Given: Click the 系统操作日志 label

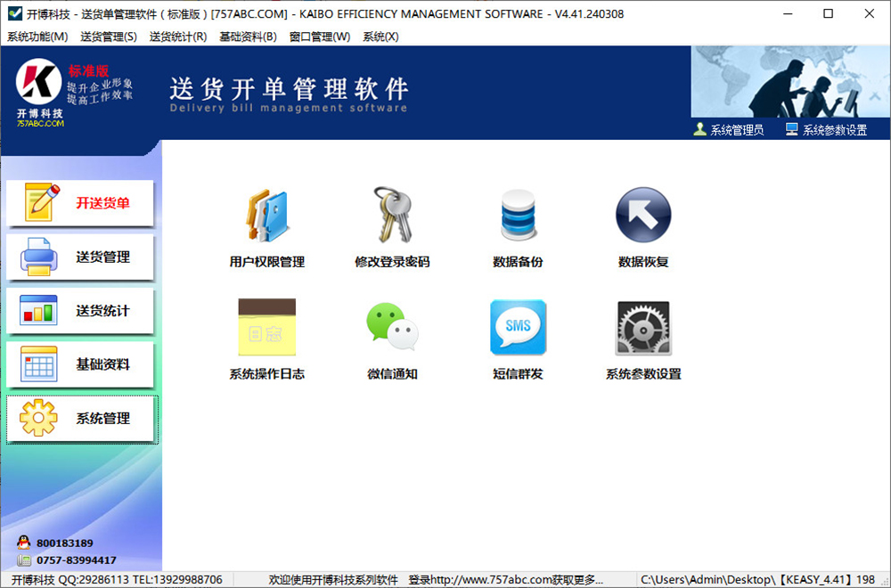Looking at the screenshot, I should pos(267,374).
